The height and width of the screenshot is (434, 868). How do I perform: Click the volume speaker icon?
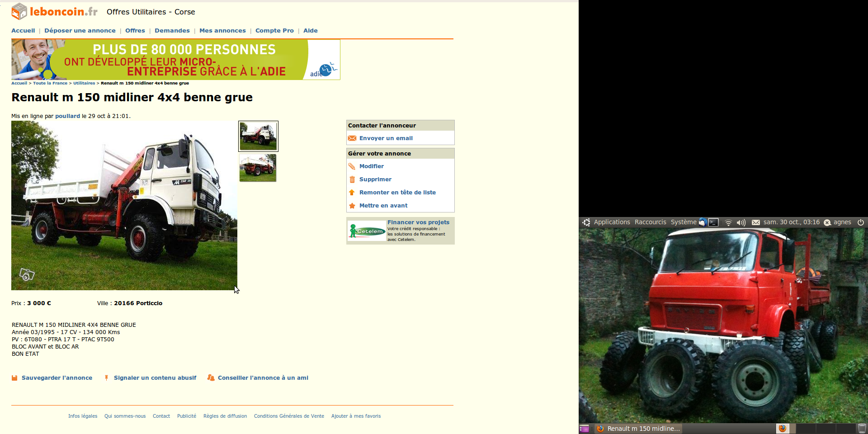pyautogui.click(x=741, y=222)
